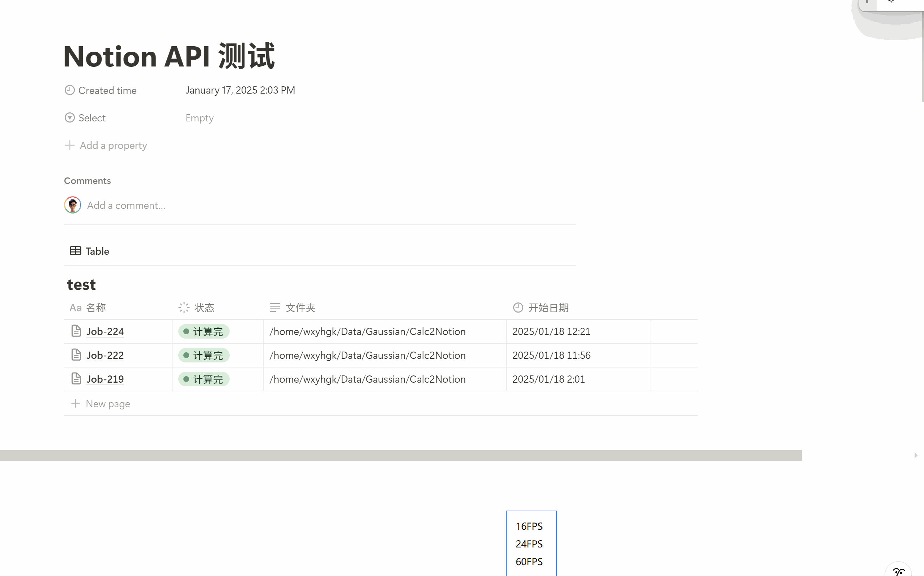Viewport: 924px width, 576px height.
Task: Click the 状态 column header
Action: (217, 308)
